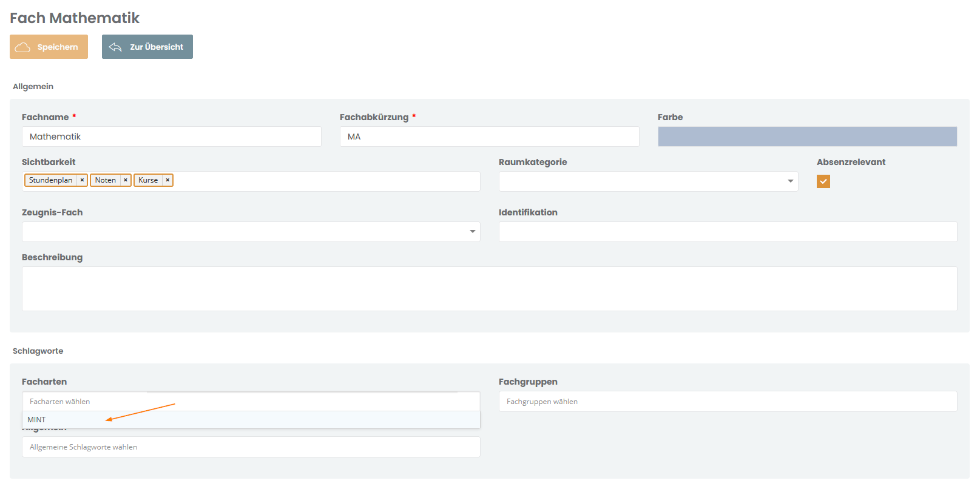This screenshot has width=980, height=489.
Task: Click the cloud icon on Speichern
Action: [x=22, y=47]
